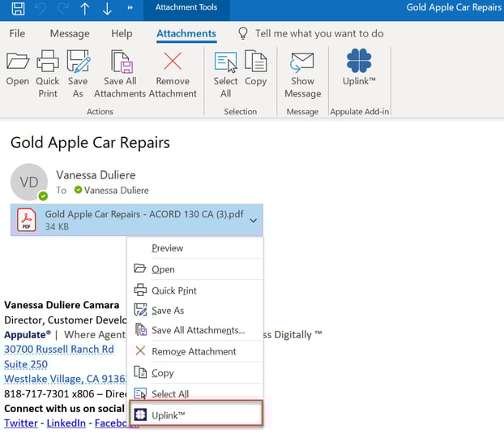The width and height of the screenshot is (504, 438).
Task: Click Remove Attachment red X in ribbon
Action: [x=173, y=74]
